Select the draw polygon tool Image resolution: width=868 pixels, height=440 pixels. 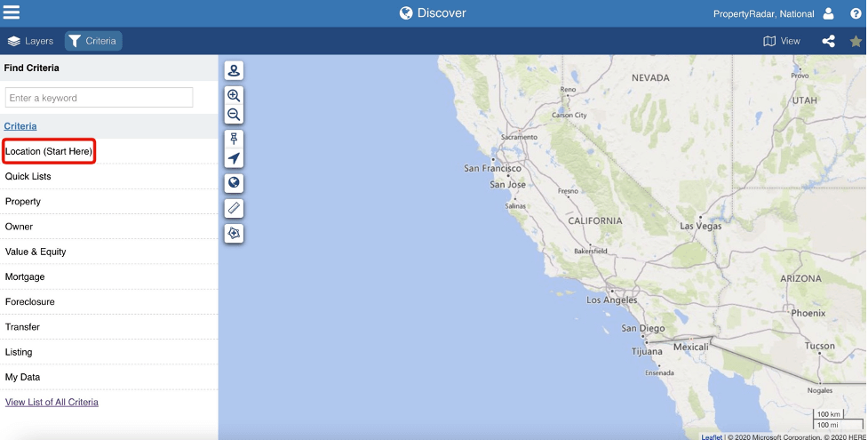[x=235, y=233]
